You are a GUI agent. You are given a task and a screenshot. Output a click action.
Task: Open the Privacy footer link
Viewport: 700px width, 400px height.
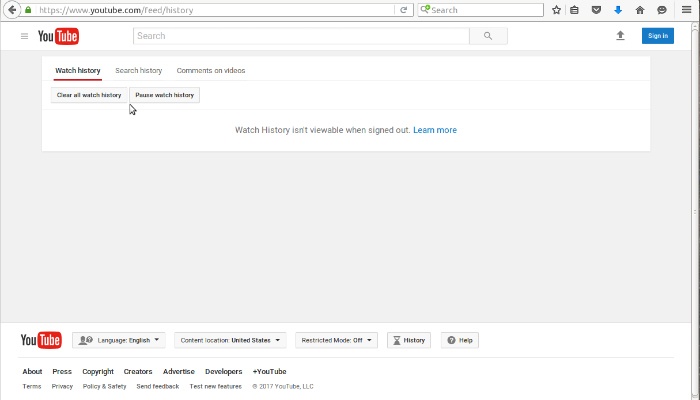[62, 387]
